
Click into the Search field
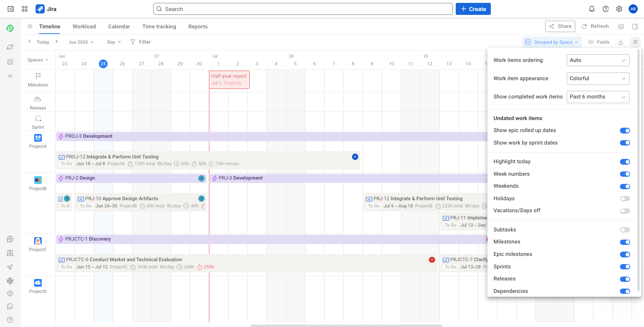pyautogui.click(x=303, y=9)
